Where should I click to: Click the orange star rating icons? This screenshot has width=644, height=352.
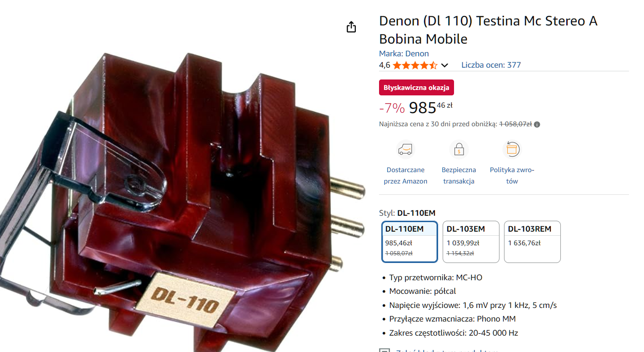[415, 65]
